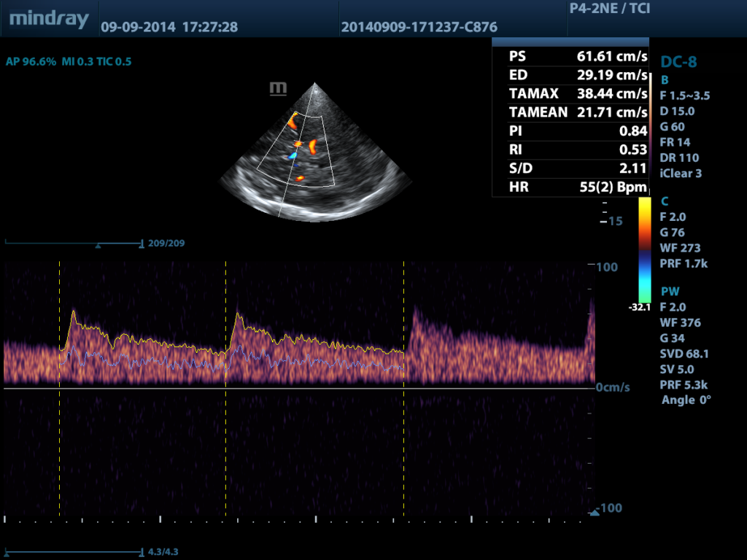Viewport: 747px width, 560px height.
Task: Click the cine slider position marker near 209/209
Action: click(98, 246)
